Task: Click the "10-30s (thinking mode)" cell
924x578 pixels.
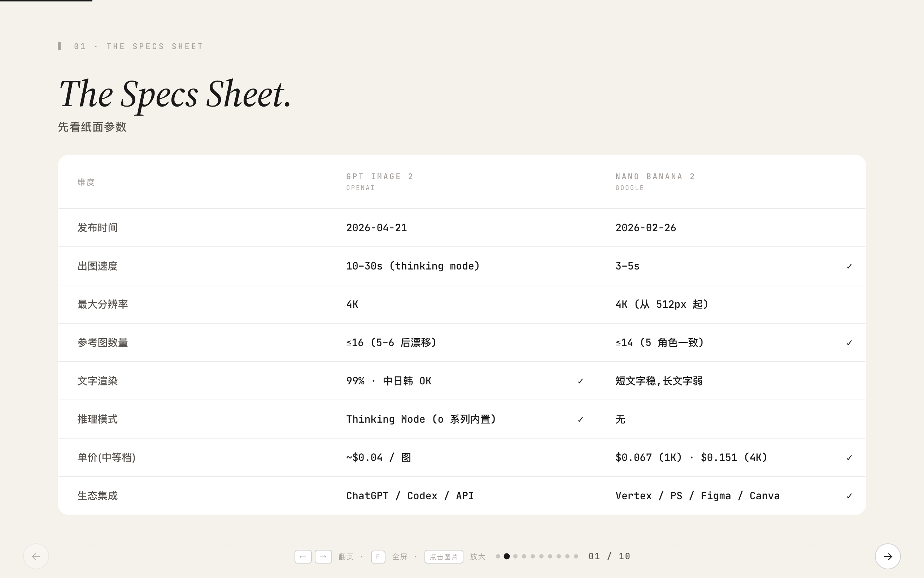Action: tap(413, 266)
